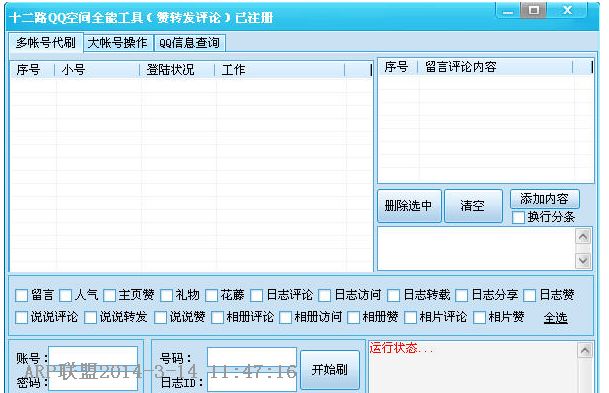Click the 全选 link
The height and width of the screenshot is (393, 609).
555,318
